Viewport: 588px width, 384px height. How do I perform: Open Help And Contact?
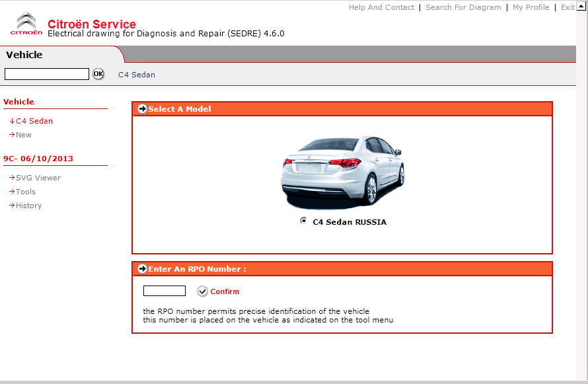tap(381, 7)
